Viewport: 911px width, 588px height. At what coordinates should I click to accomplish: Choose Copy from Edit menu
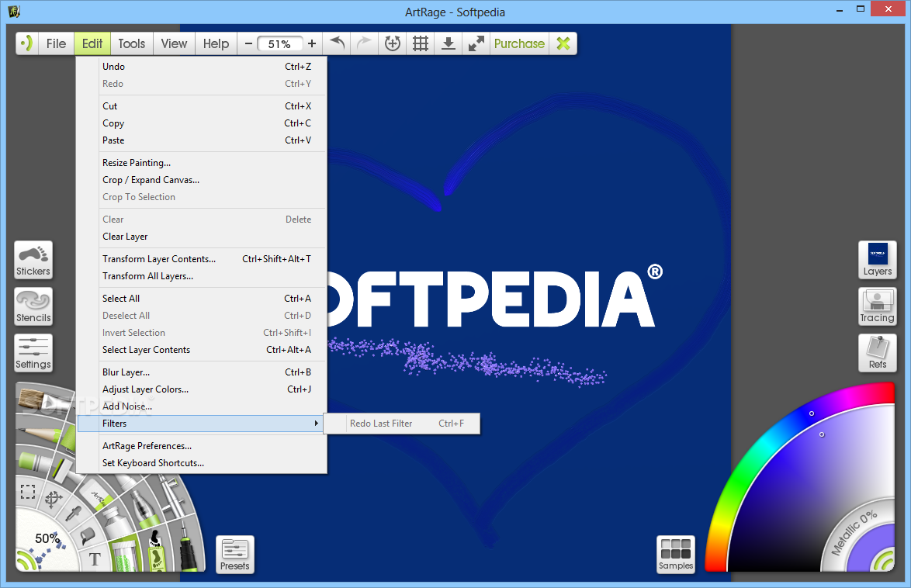coord(203,123)
